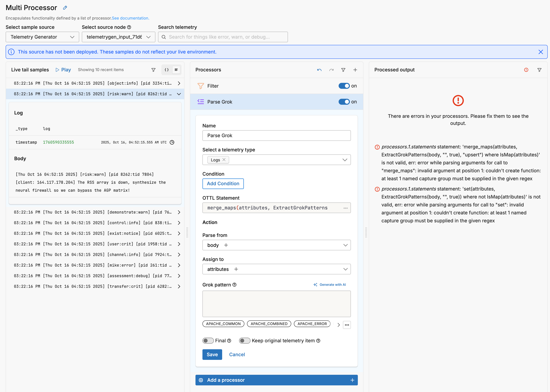Turn off the Filter processor toggle
The image size is (550, 392).
point(344,86)
